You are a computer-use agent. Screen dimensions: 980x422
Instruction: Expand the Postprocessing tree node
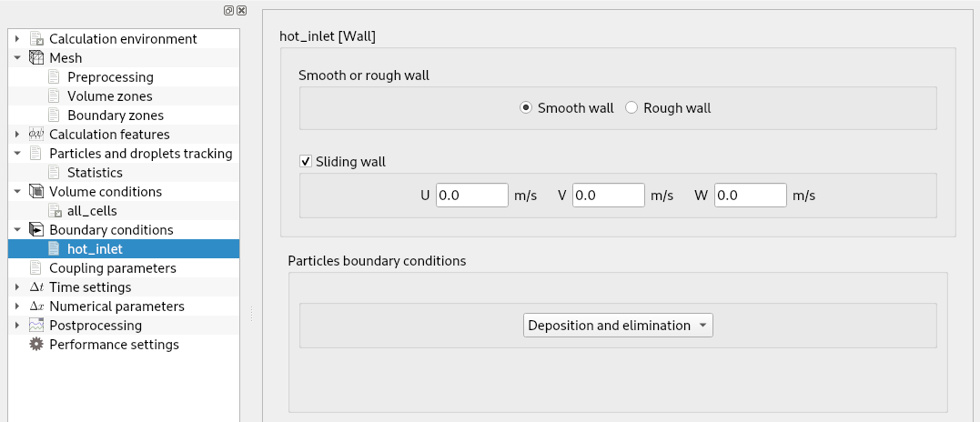[17, 326]
